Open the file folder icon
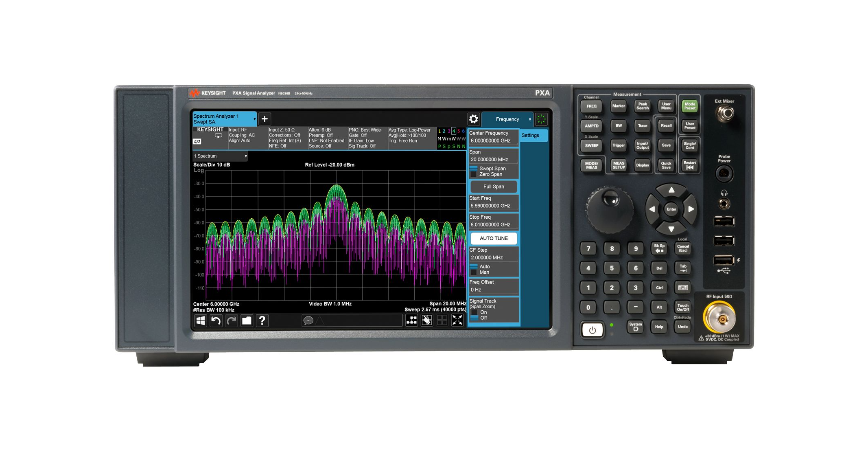Image resolution: width=868 pixels, height=450 pixels. tap(247, 321)
